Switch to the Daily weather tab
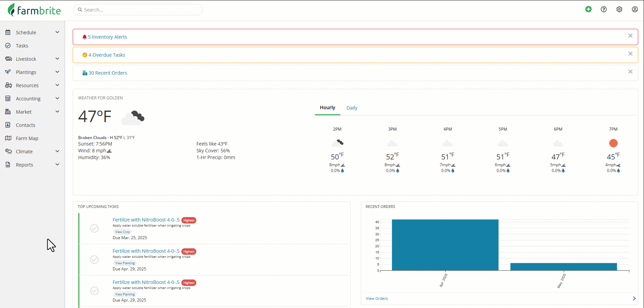644x308 pixels. 352,108
